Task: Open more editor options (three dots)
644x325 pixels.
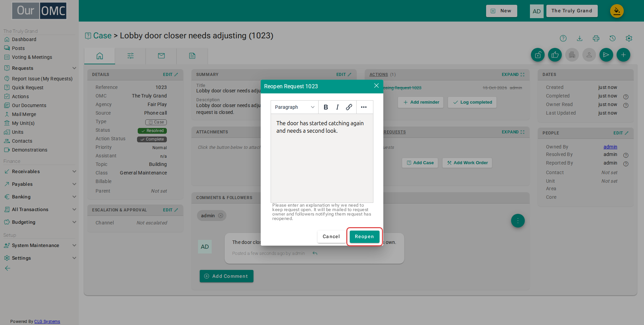Action: pyautogui.click(x=364, y=107)
